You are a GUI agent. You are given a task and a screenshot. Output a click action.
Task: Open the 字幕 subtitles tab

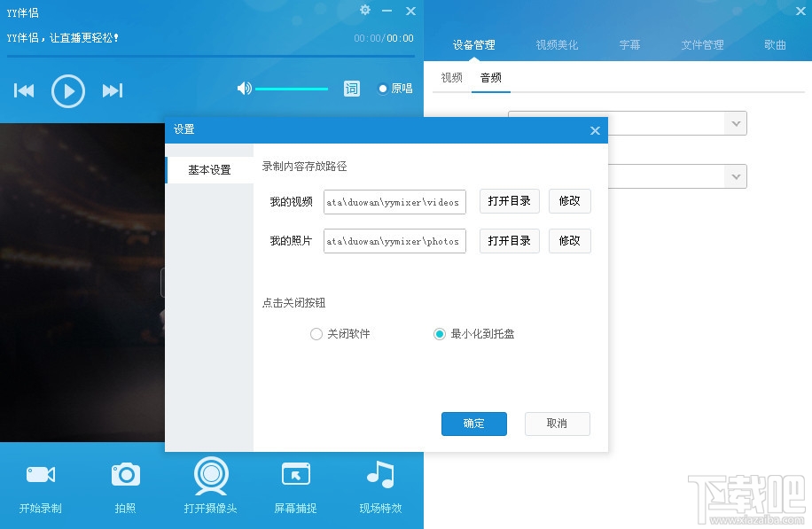click(629, 45)
